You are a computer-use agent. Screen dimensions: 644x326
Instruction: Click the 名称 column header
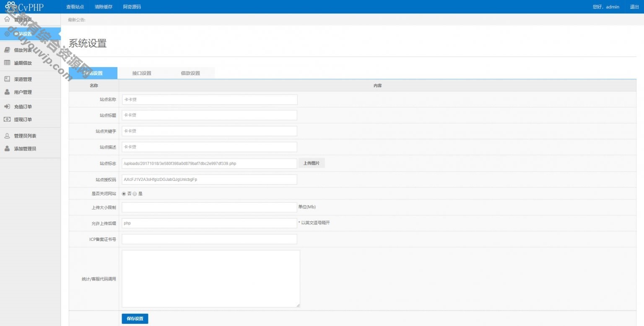(94, 86)
